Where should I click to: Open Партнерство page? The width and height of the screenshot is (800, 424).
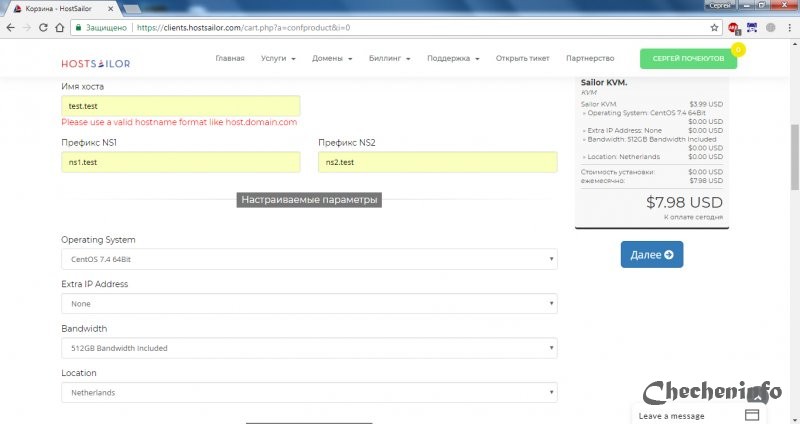point(590,58)
